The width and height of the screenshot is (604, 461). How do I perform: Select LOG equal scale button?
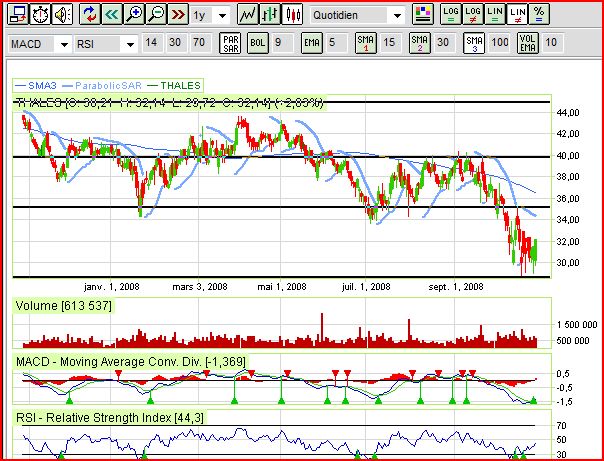451,15
